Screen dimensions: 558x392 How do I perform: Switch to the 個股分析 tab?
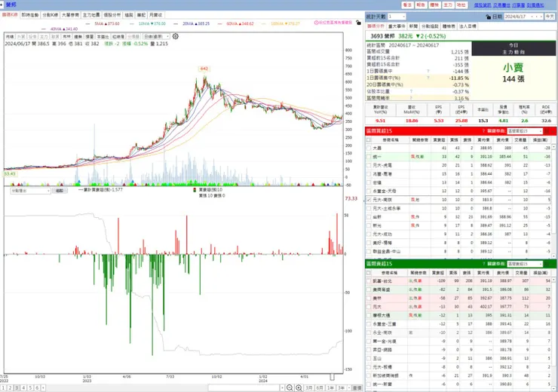tap(112, 15)
